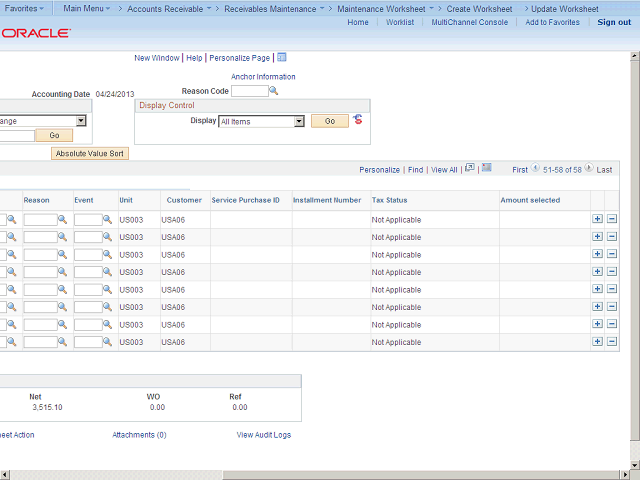
Task: Show next rows using right arrow icon
Action: [590, 170]
